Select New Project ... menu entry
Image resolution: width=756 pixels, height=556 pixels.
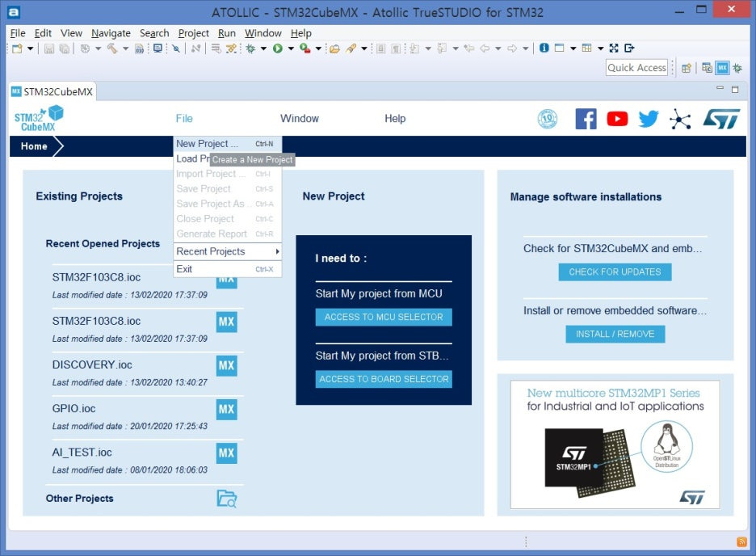pos(228,144)
